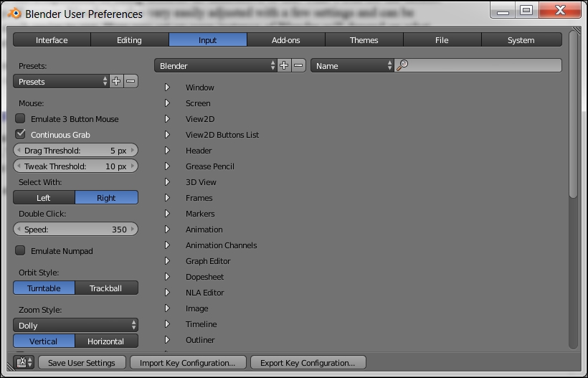Remove the Blender key configuration preset
Viewport: 588px width, 378px height.
(x=298, y=65)
